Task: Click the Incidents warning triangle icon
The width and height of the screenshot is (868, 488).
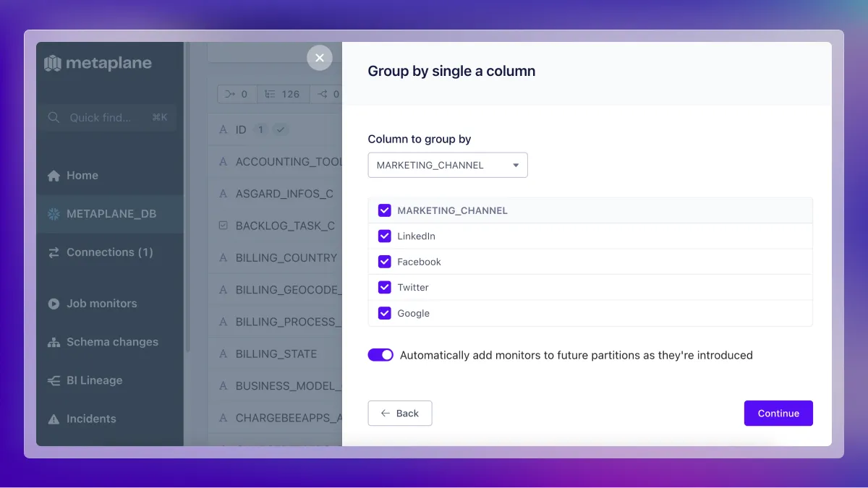Action: (x=54, y=419)
